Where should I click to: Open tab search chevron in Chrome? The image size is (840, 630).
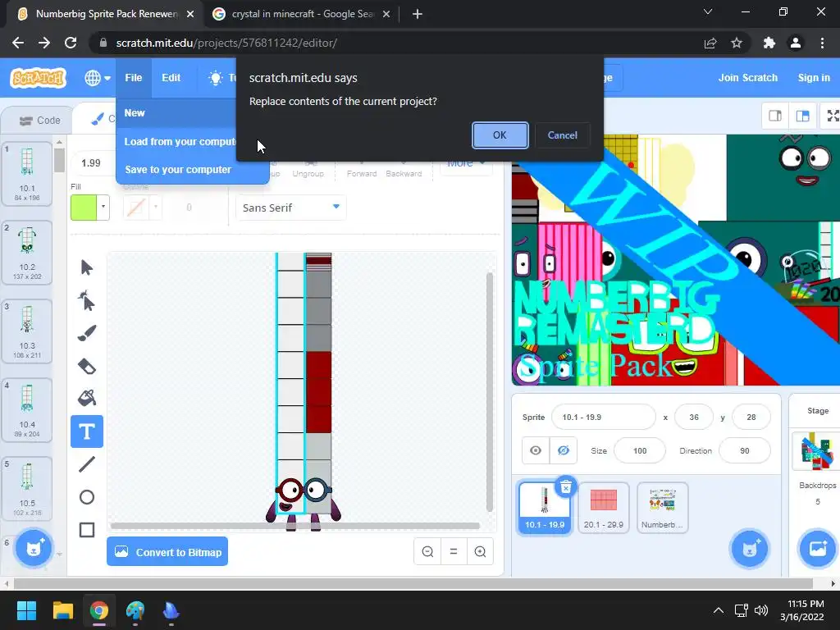click(708, 11)
